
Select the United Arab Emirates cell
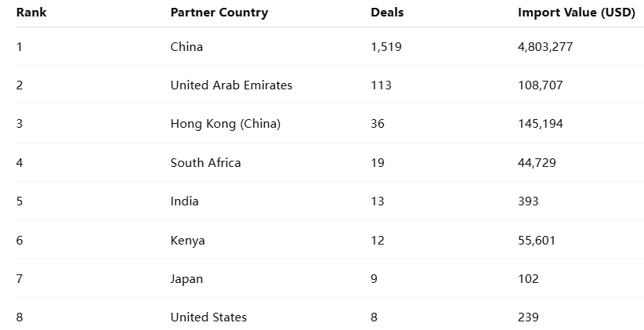click(231, 85)
